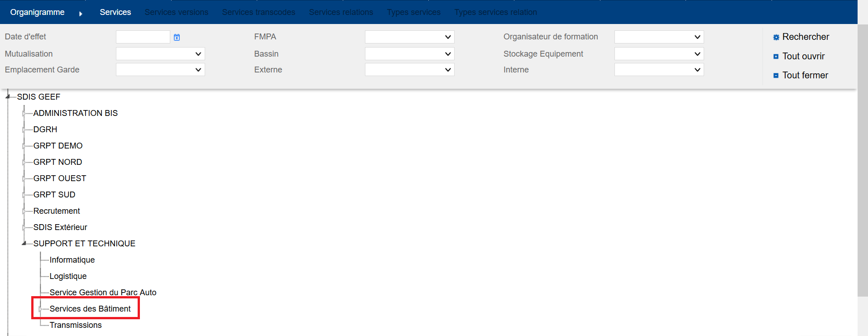Click the Tout fermer minus icon
The width and height of the screenshot is (868, 336).
[776, 76]
